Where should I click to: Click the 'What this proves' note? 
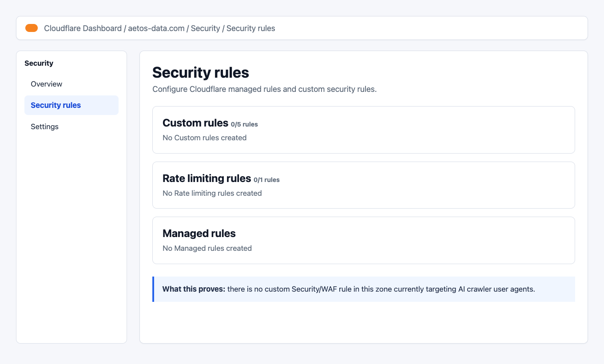[364, 289]
